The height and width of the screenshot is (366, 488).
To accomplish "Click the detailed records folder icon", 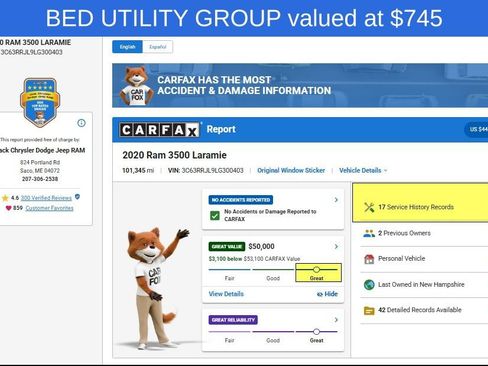I will click(x=369, y=310).
